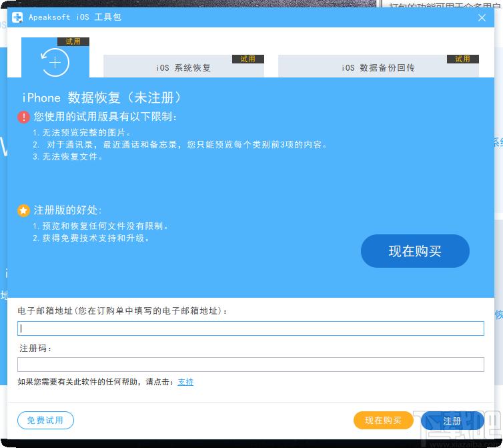Click the 注册码 label
Image resolution: width=503 pixels, height=448 pixels.
pos(35,348)
